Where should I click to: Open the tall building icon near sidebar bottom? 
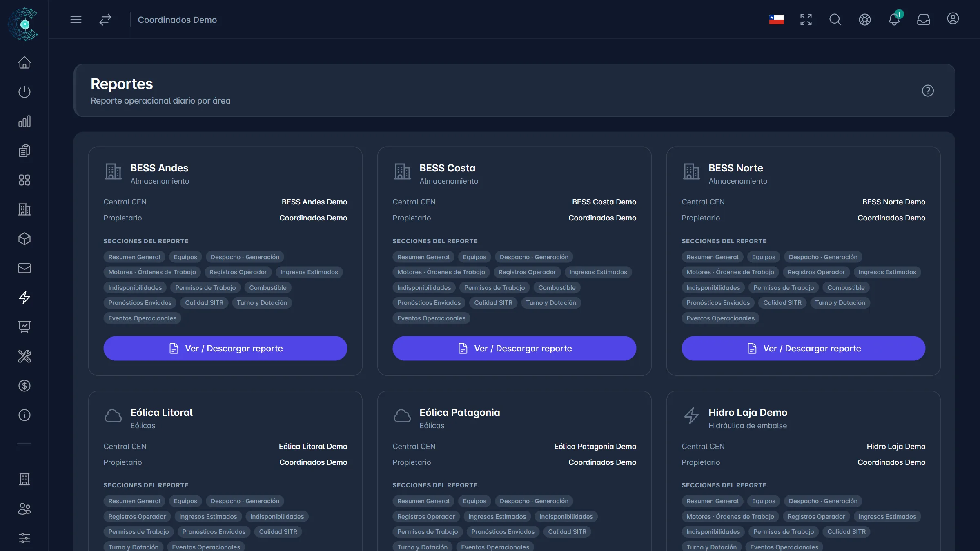pyautogui.click(x=24, y=480)
